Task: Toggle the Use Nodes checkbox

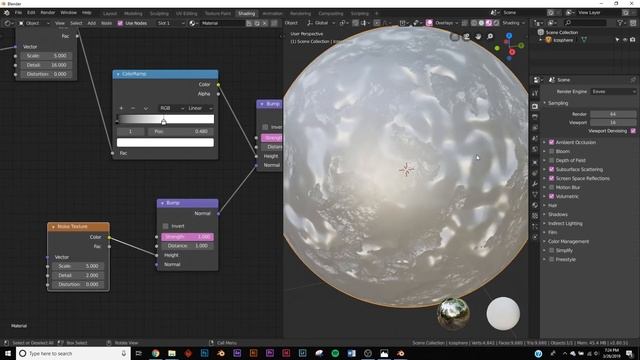Action: pyautogui.click(x=120, y=23)
